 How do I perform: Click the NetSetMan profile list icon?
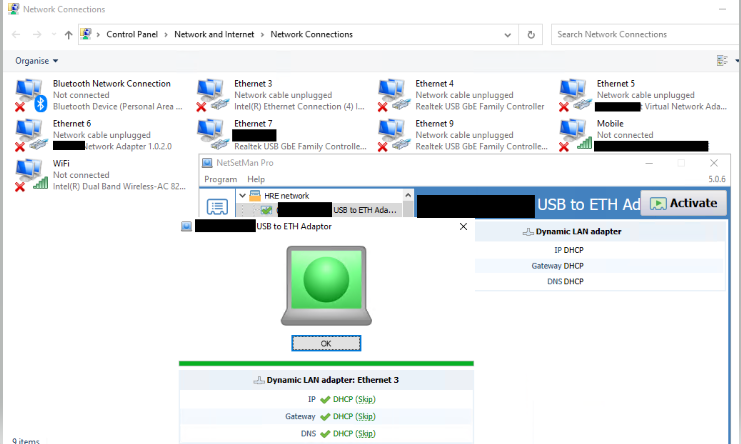217,206
